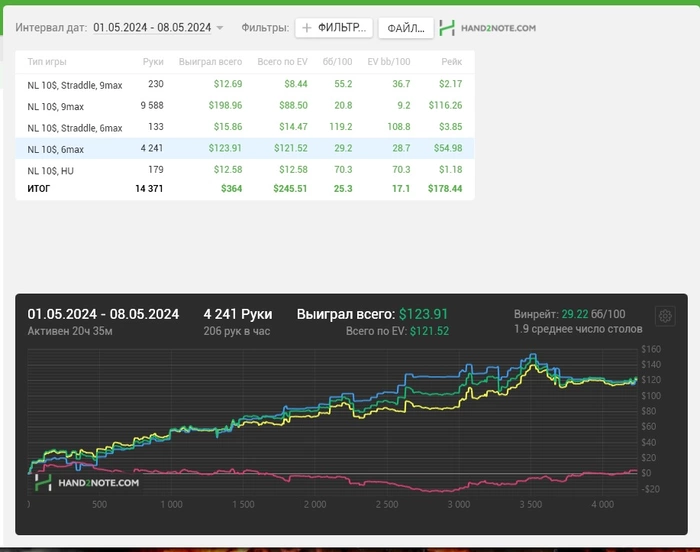Click the $178.44 total rake cell
The height and width of the screenshot is (552, 700).
(445, 188)
